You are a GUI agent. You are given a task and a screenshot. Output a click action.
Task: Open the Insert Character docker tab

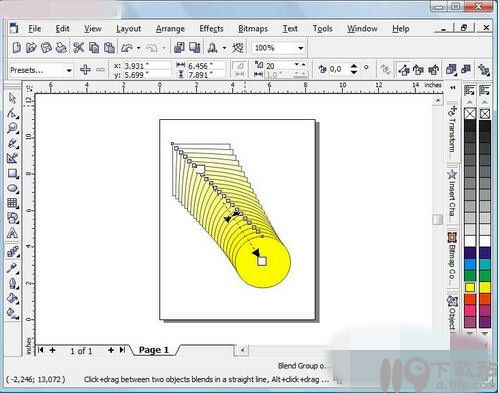(452, 196)
